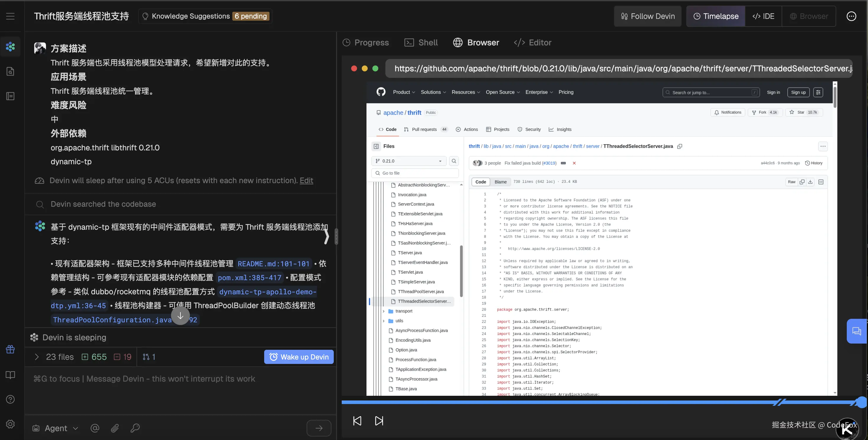868x440 pixels.
Task: Expand the 23 files changes list
Action: pos(37,357)
